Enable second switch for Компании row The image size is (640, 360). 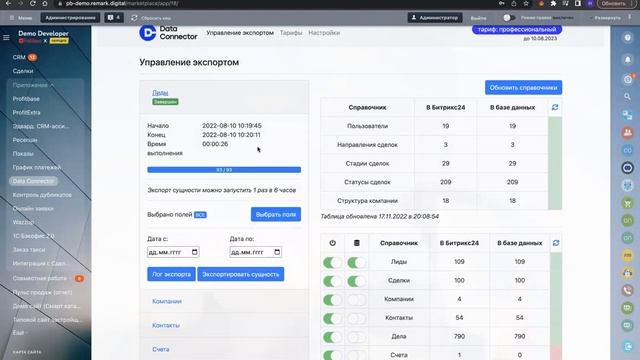356,300
